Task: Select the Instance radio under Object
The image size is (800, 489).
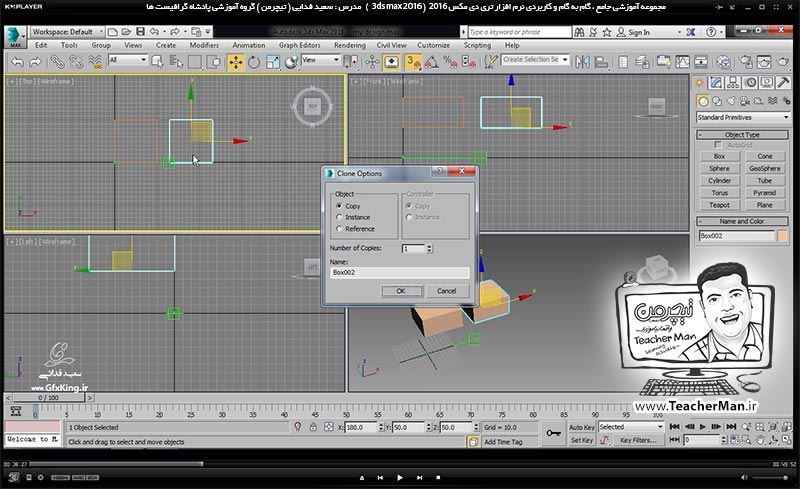Action: click(x=339, y=217)
